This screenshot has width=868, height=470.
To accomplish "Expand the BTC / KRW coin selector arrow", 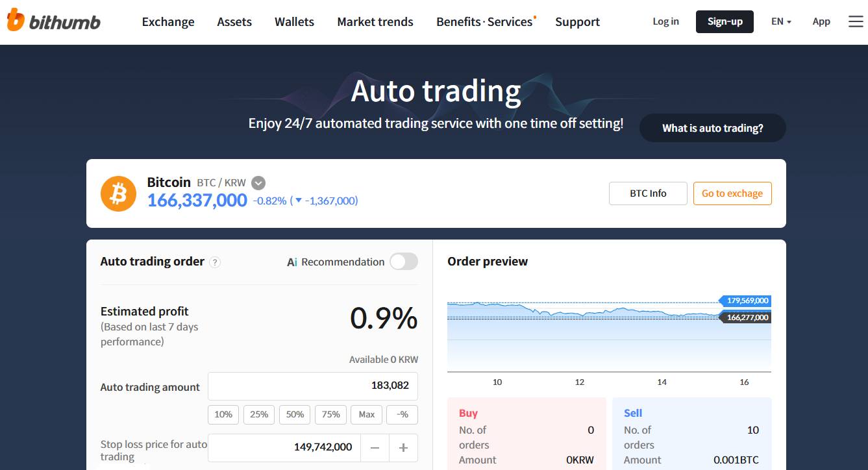I will pos(258,183).
